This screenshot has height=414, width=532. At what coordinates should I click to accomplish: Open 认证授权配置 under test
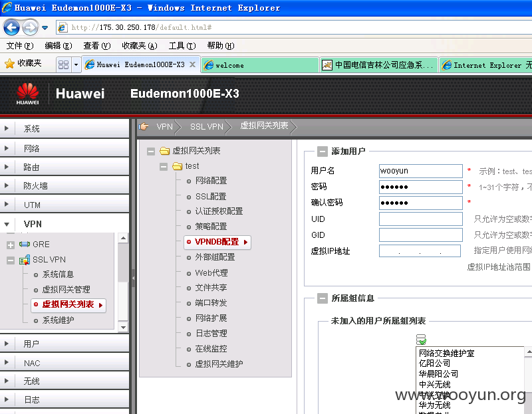pos(219,211)
